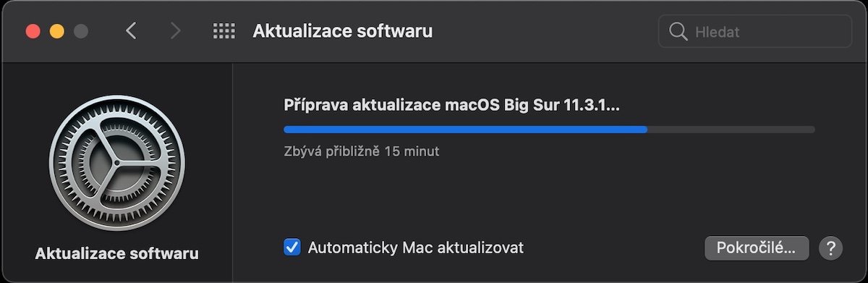Viewport: 868px width, 283px height.
Task: Close the window with the red button
Action: pyautogui.click(x=33, y=31)
